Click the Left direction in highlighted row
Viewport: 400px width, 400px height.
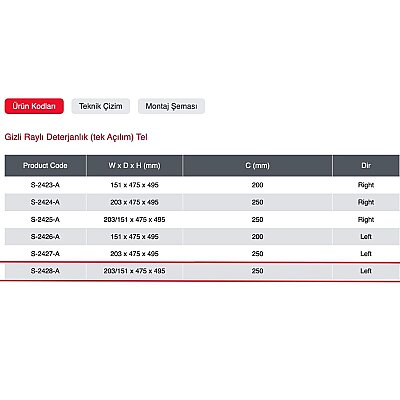(x=366, y=271)
